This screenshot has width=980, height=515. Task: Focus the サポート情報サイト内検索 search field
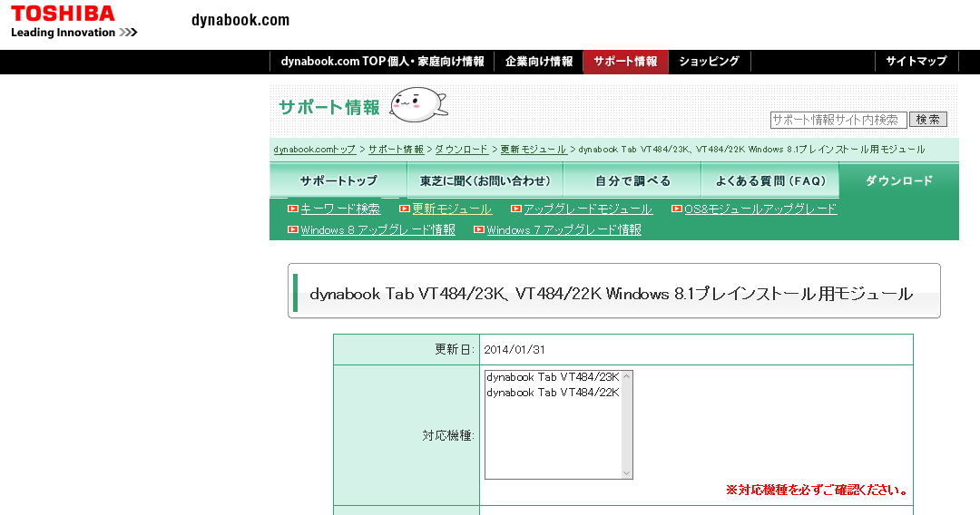point(838,120)
